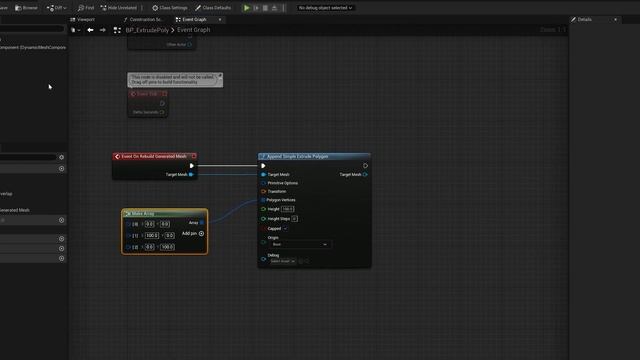Click the Other Actor output pin

[190, 44]
